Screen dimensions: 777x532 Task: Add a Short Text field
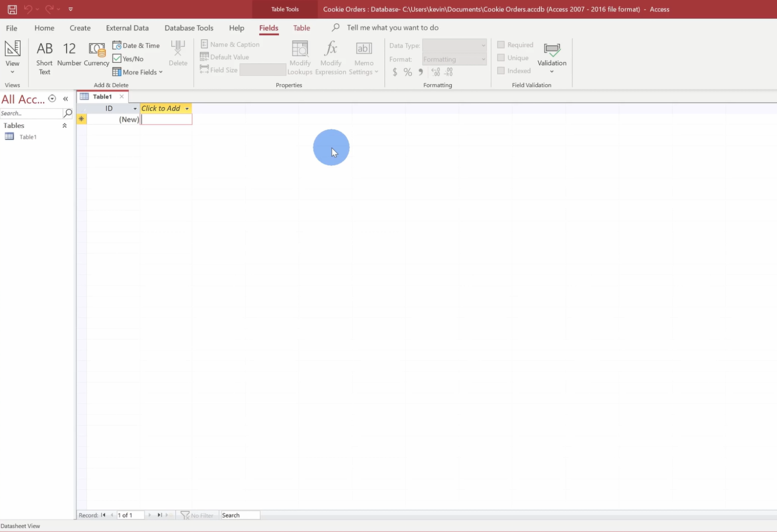point(44,56)
